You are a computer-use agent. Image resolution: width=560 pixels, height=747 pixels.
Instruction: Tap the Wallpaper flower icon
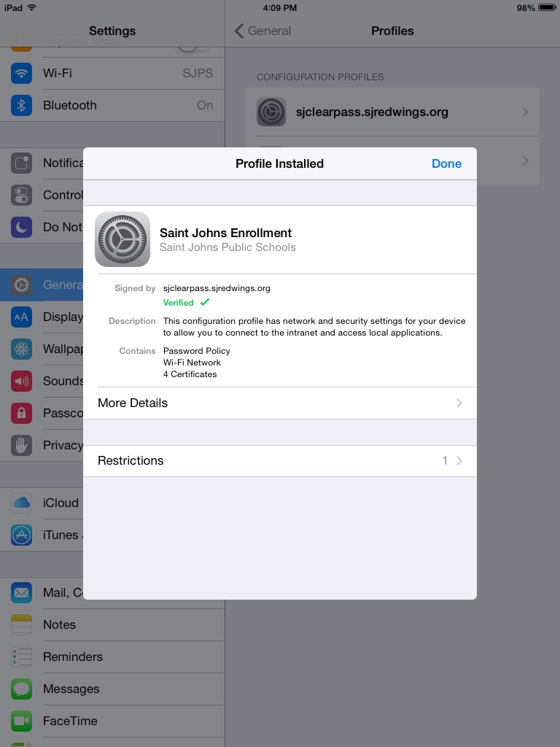tap(21, 349)
